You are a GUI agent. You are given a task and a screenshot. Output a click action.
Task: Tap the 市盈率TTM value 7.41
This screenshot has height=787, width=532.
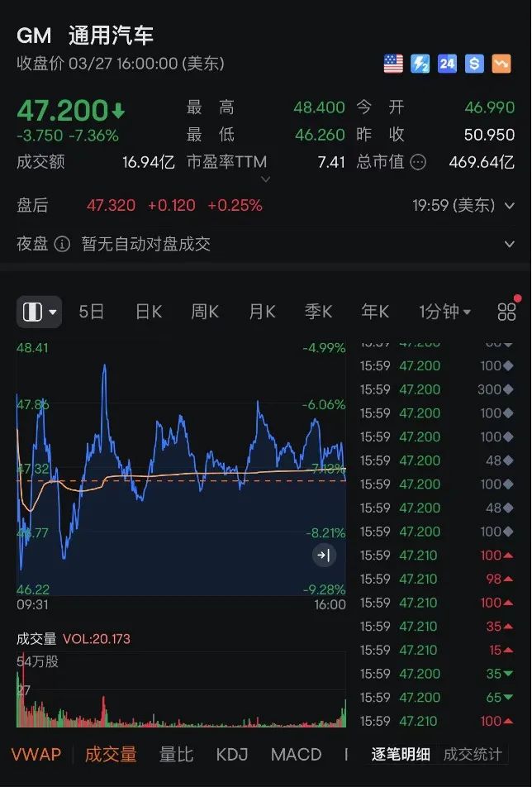331,162
